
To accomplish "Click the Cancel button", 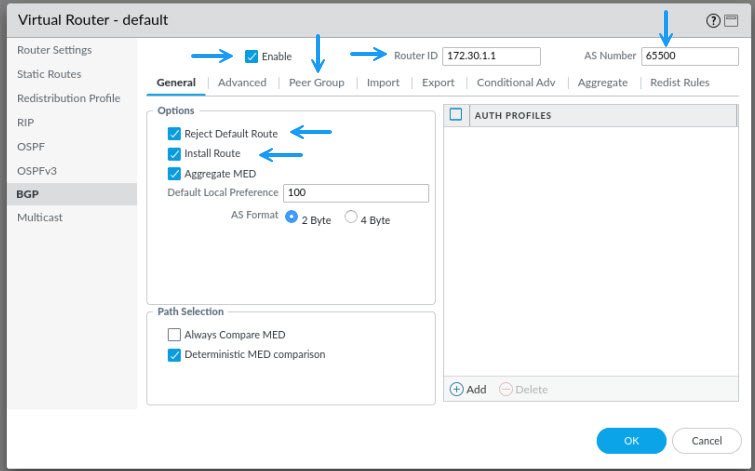I will (x=706, y=441).
